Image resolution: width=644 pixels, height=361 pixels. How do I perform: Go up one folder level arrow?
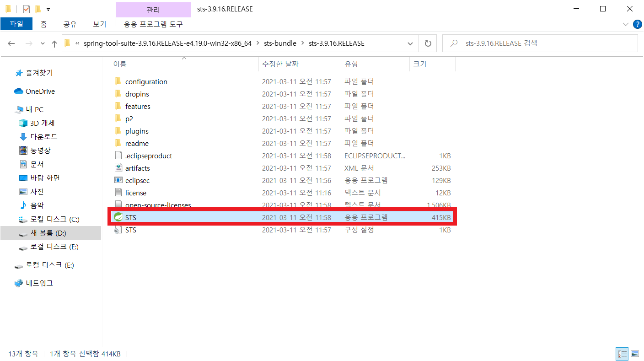pos(54,43)
